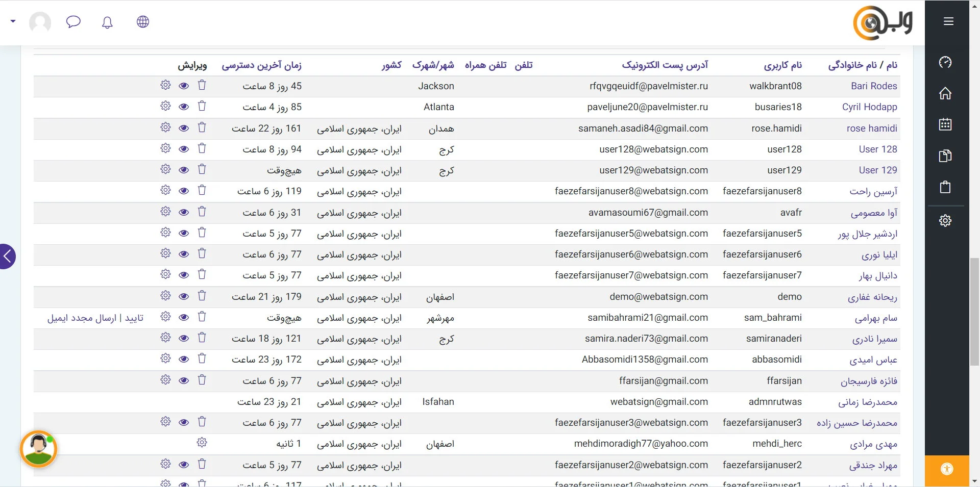Open notifications bell icon
The width and height of the screenshot is (980, 487).
click(107, 22)
